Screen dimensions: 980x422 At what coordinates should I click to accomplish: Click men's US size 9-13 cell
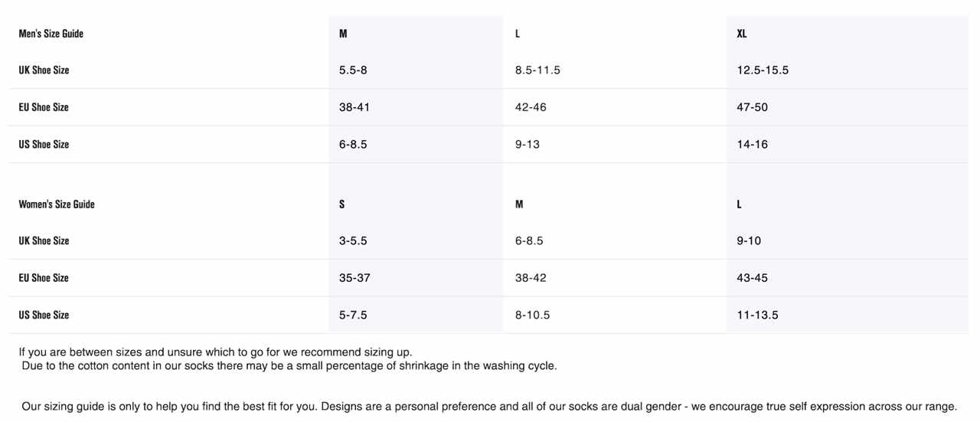click(528, 145)
